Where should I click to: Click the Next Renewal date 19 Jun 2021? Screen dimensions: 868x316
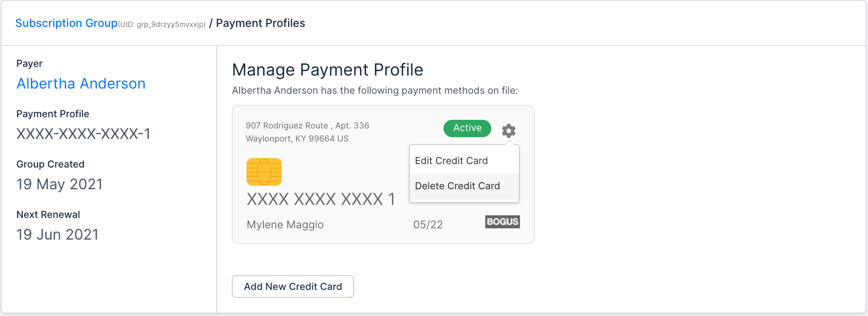click(x=58, y=234)
